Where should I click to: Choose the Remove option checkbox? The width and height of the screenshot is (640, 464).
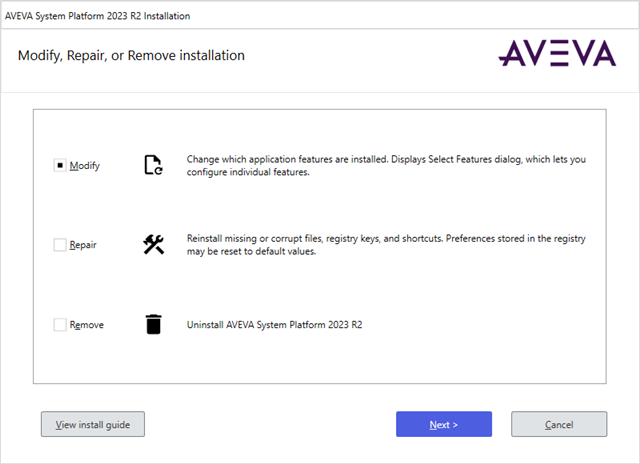click(60, 325)
